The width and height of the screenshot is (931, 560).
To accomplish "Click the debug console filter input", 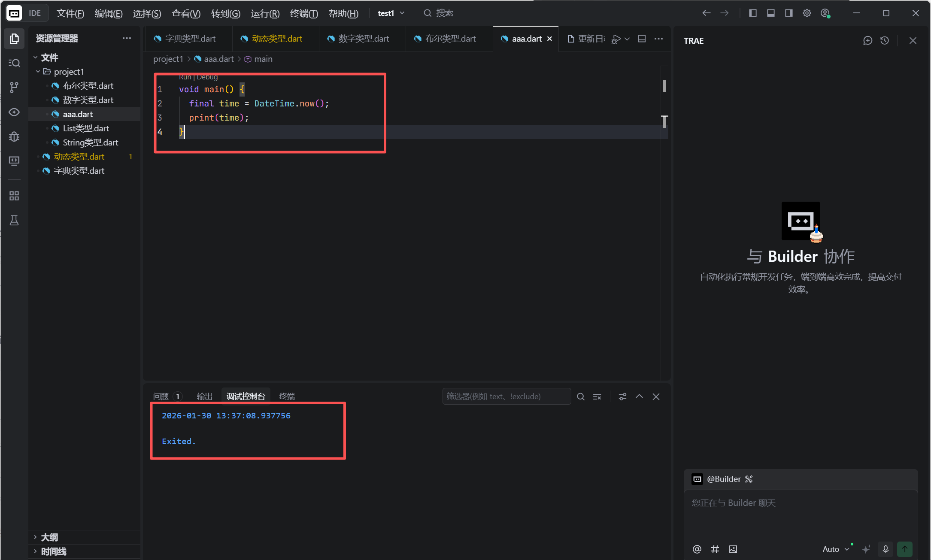I will (506, 397).
